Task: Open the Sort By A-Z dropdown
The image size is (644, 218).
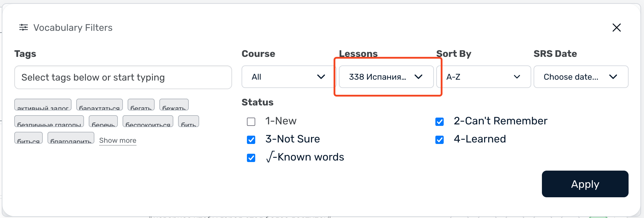Action: coord(483,77)
